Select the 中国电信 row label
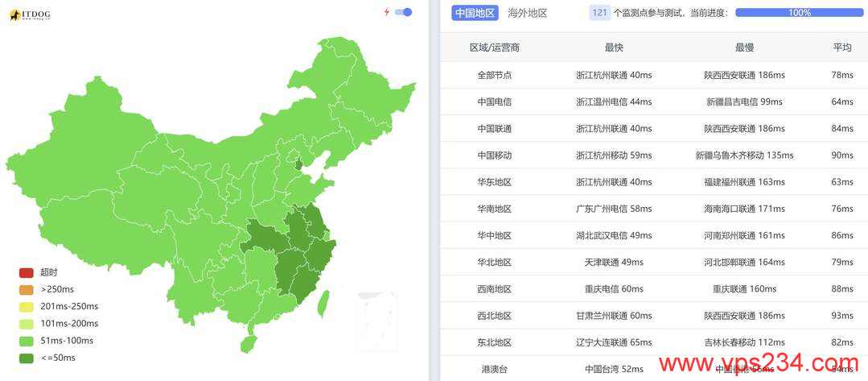This screenshot has width=868, height=381. 495,101
